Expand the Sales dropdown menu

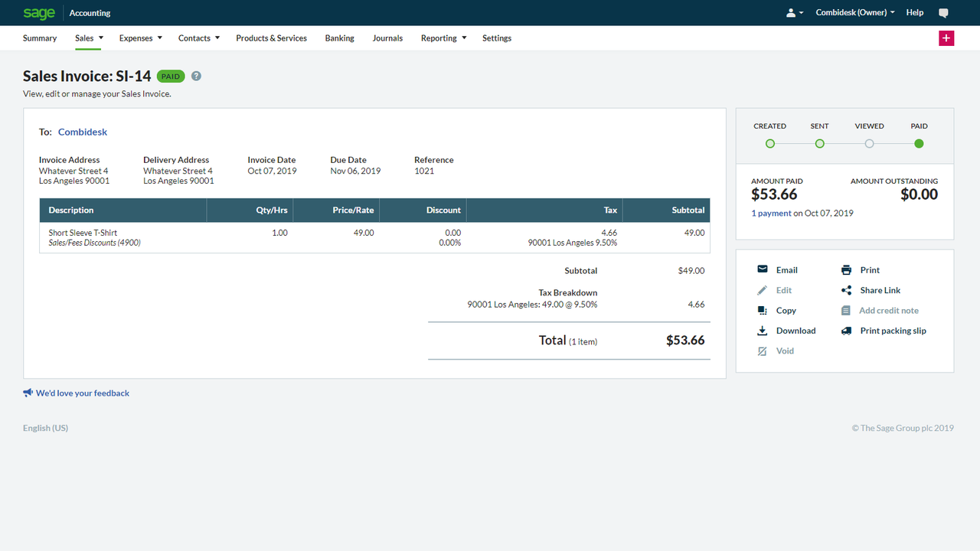87,37
